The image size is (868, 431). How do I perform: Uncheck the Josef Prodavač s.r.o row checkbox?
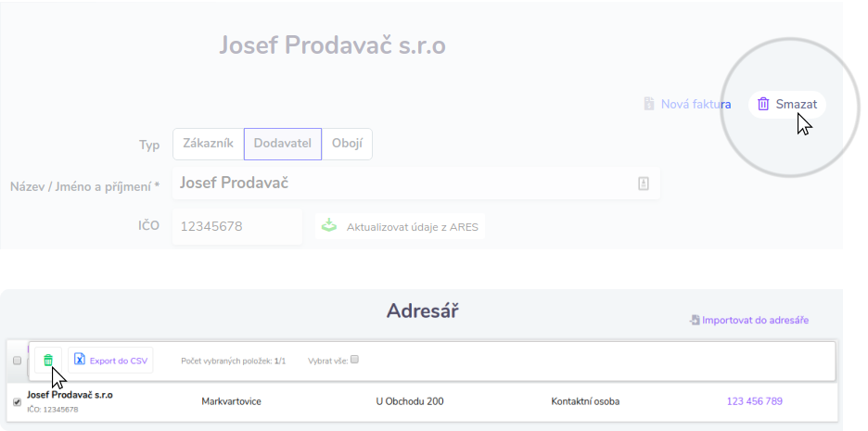tap(17, 401)
